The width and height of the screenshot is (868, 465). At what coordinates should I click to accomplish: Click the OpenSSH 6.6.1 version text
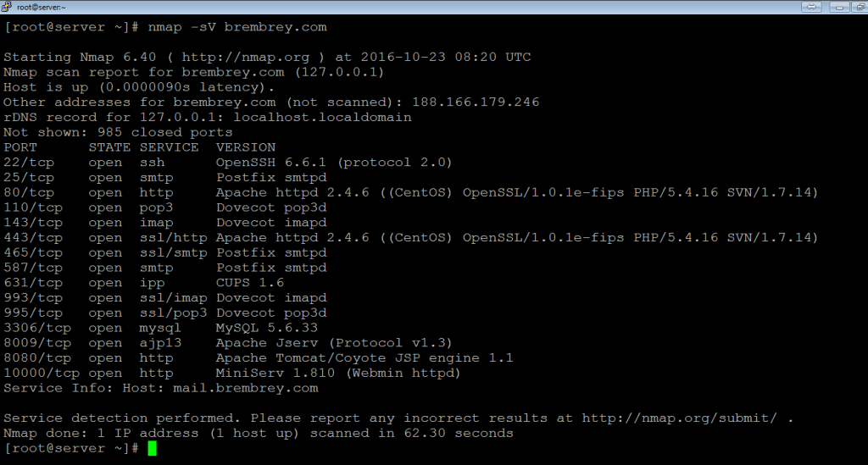(270, 163)
